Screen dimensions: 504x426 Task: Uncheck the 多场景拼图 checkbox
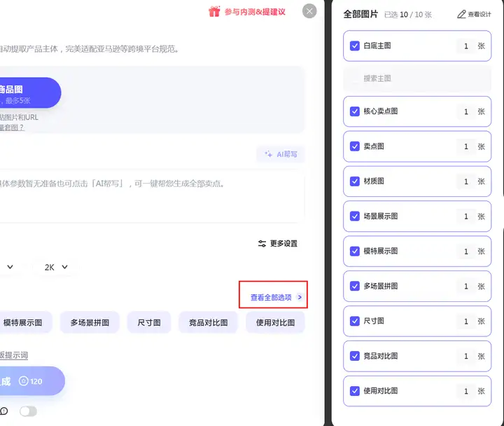coord(354,286)
